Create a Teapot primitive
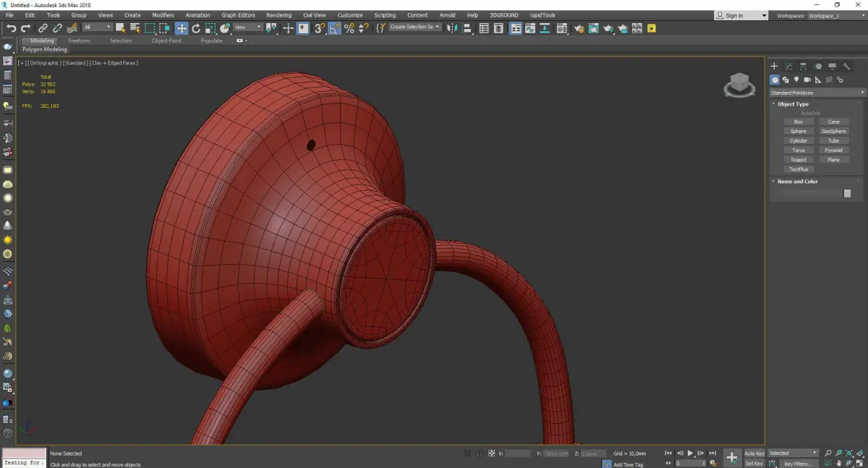Image resolution: width=868 pixels, height=468 pixels. tap(798, 160)
